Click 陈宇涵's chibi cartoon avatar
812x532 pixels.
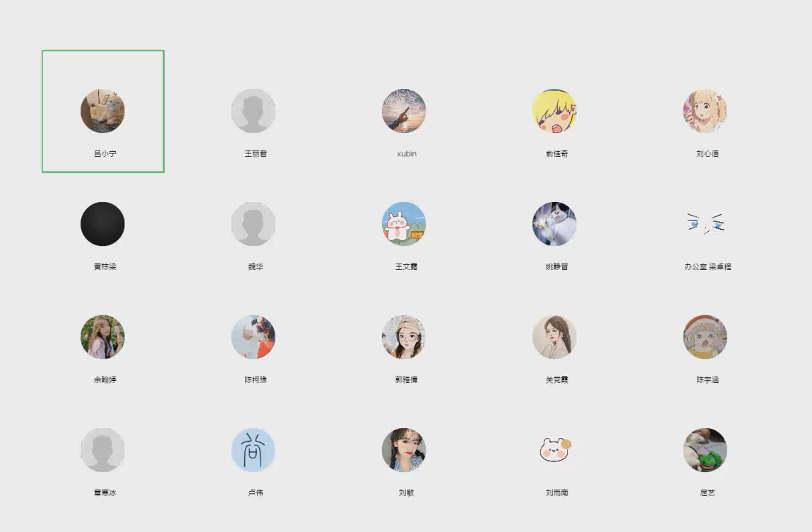[705, 337]
